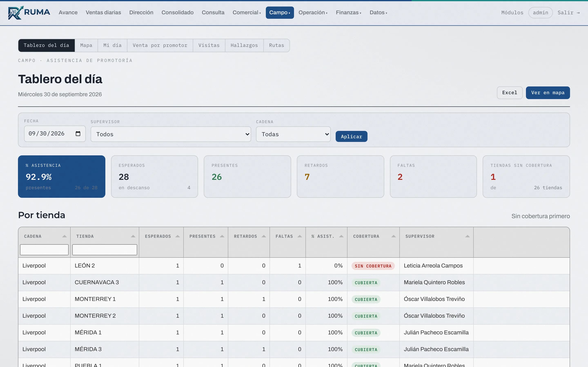Sort by Presentes column arrow
Image resolution: width=588 pixels, height=367 pixels.
(222, 236)
